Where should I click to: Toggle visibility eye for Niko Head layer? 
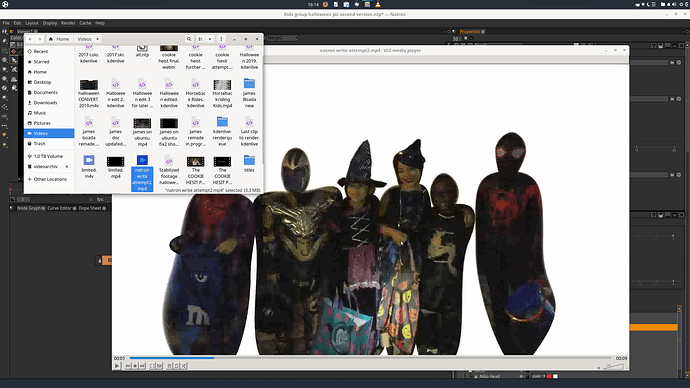(521, 377)
